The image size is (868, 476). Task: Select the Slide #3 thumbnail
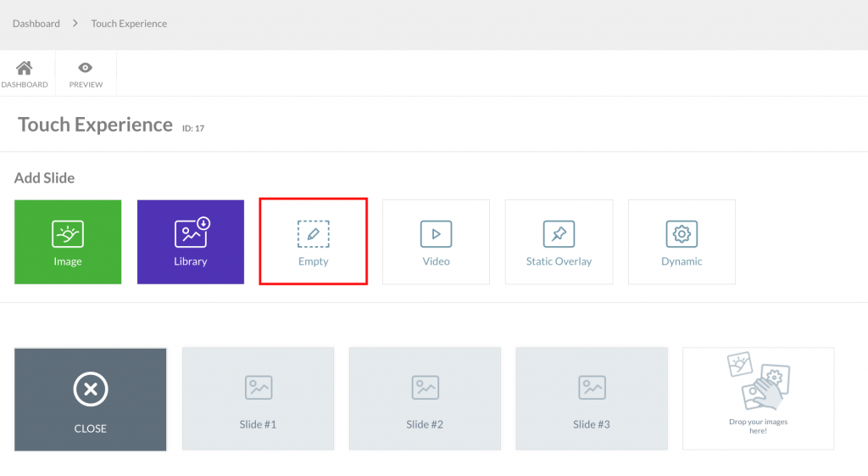[x=592, y=399]
